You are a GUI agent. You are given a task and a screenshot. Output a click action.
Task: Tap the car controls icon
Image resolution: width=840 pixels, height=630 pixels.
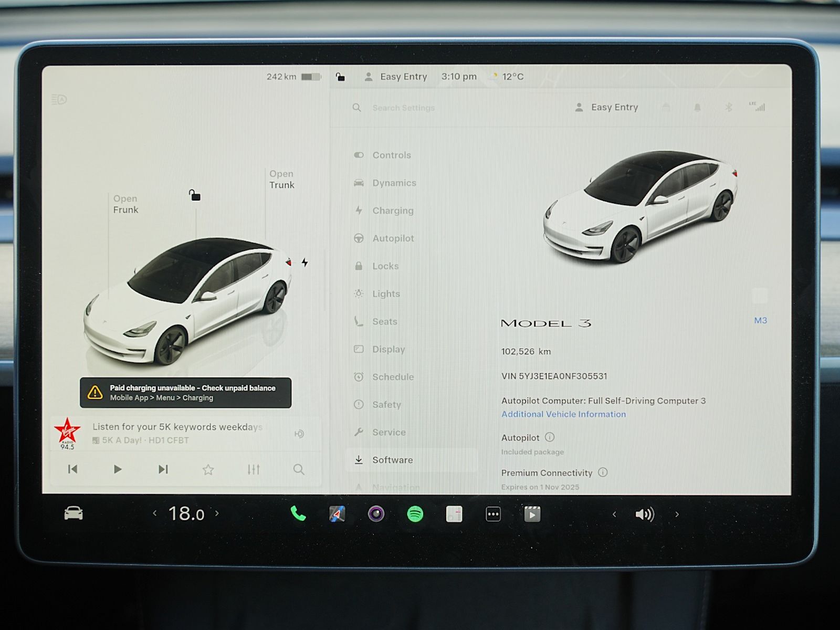(x=73, y=513)
